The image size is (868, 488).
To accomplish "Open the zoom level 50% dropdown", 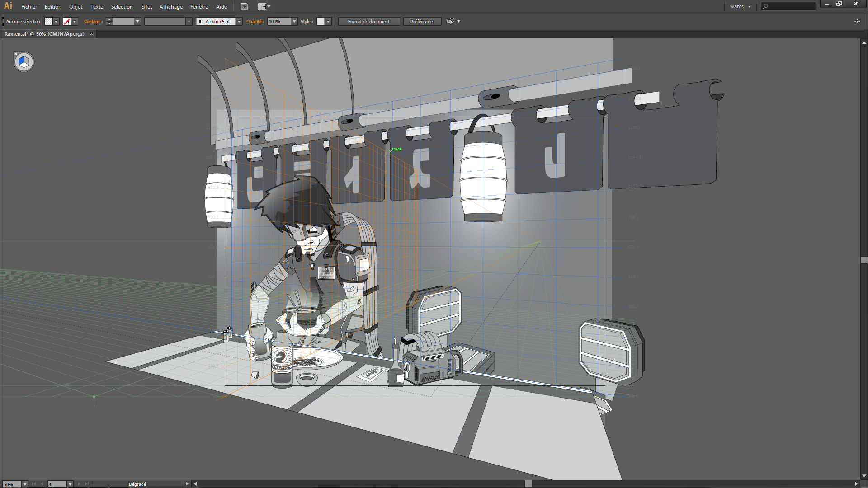I will [25, 484].
